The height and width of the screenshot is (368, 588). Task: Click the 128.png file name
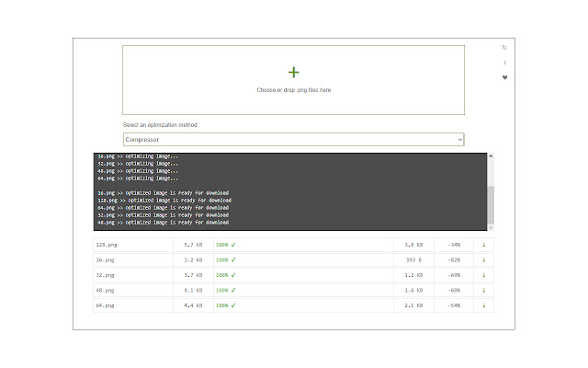click(107, 245)
